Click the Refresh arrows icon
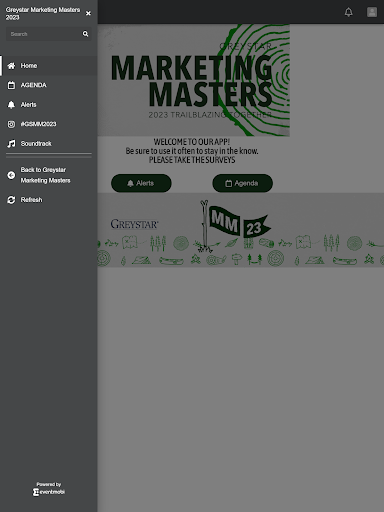The image size is (384, 512). [x=11, y=200]
